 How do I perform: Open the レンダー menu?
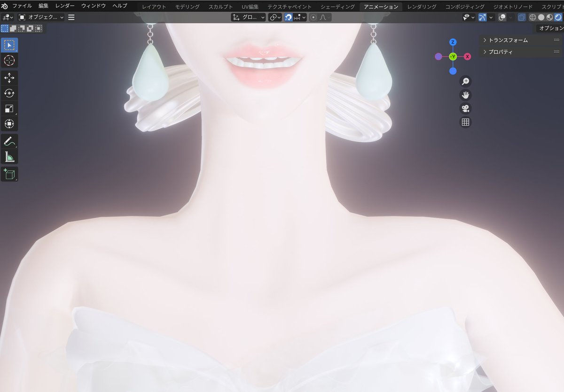tap(65, 6)
